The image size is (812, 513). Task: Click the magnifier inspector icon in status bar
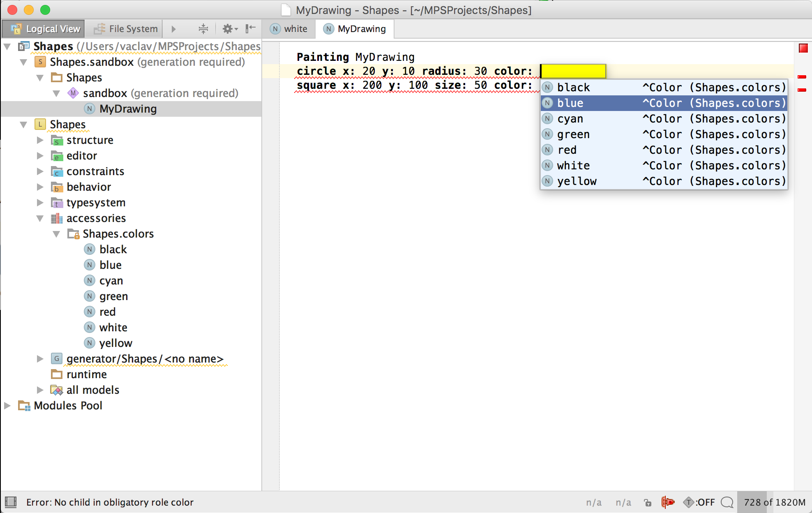click(727, 502)
